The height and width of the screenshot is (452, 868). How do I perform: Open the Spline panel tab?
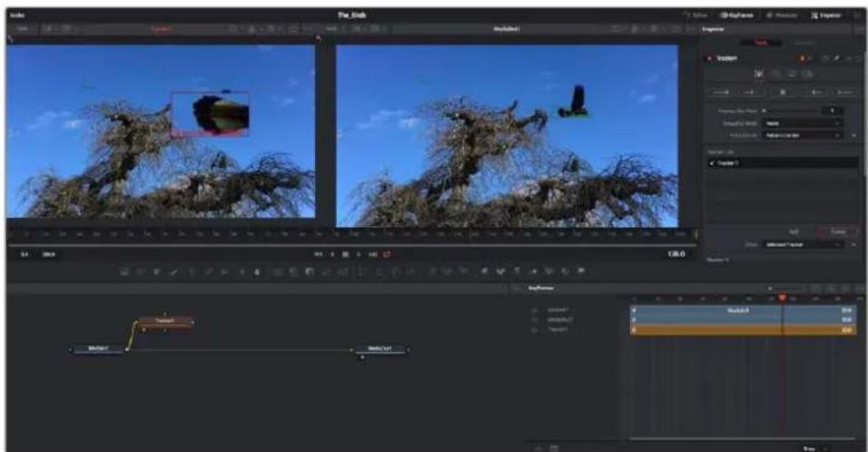[x=695, y=15]
